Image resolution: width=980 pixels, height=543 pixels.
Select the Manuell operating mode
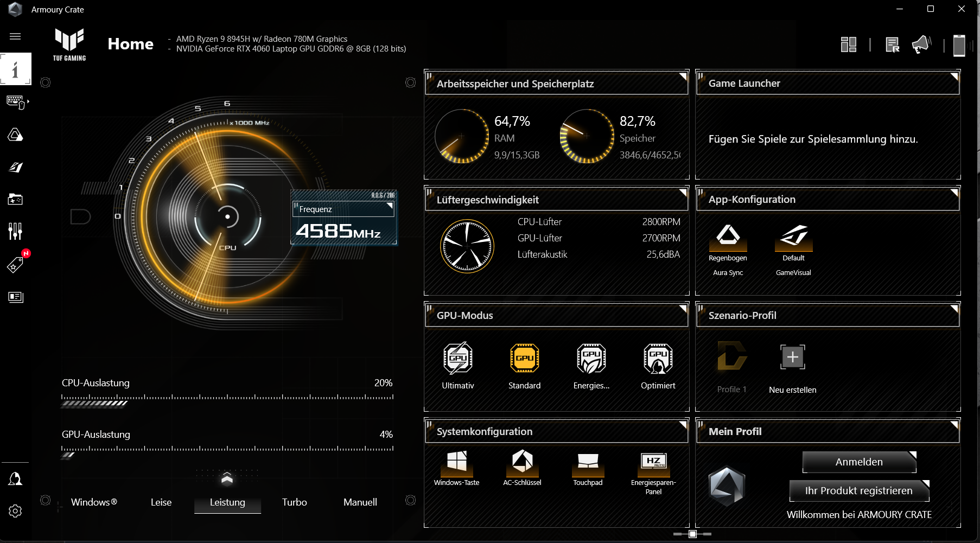(x=360, y=502)
